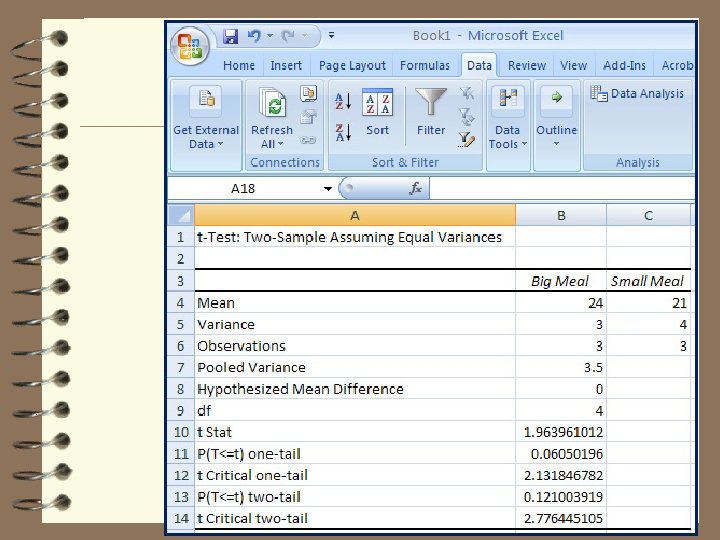Select row 14 header

pos(181,518)
